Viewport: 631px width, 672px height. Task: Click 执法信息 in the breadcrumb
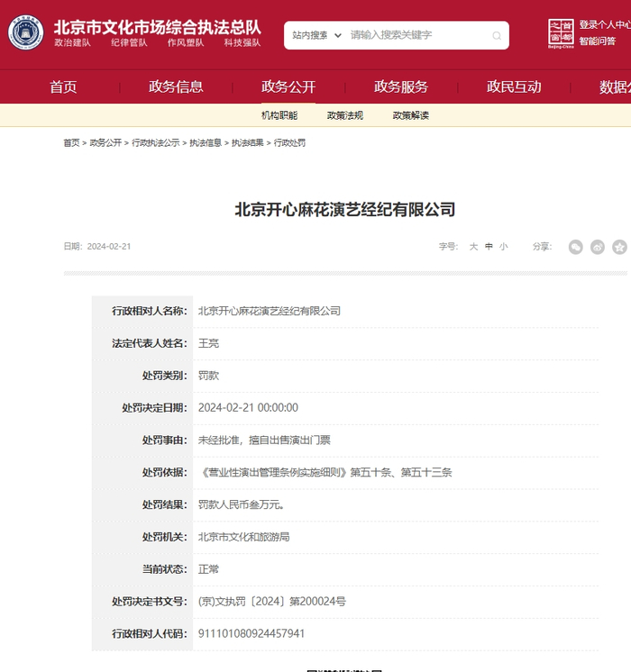(206, 142)
